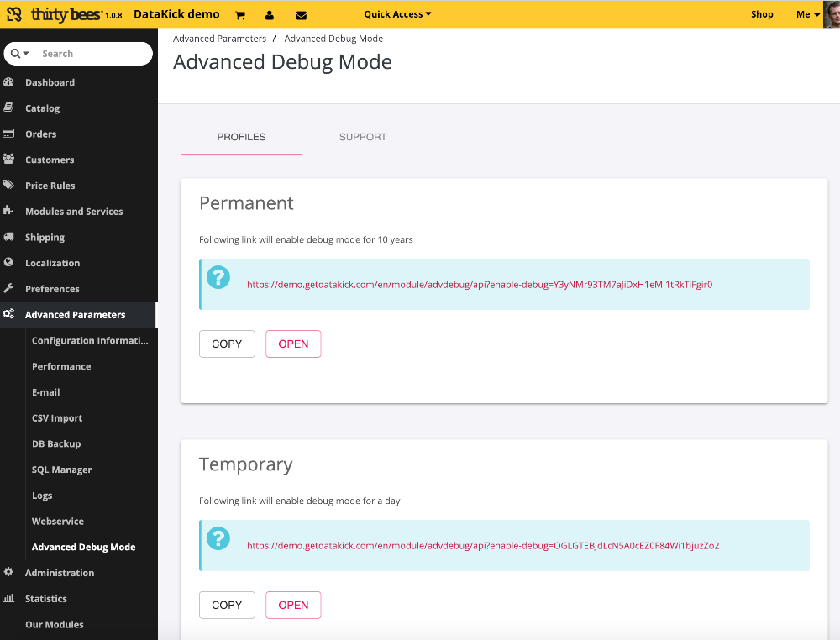The width and height of the screenshot is (840, 640).
Task: Copy the Permanent debug link
Action: [x=227, y=344]
